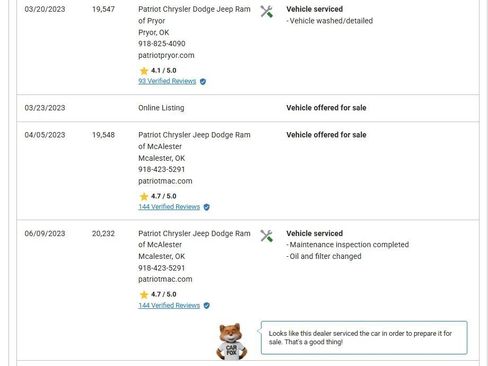488x366 pixels.
Task: Open 144 Verified Reviews link under 04/05/2023
Action: pyautogui.click(x=169, y=207)
